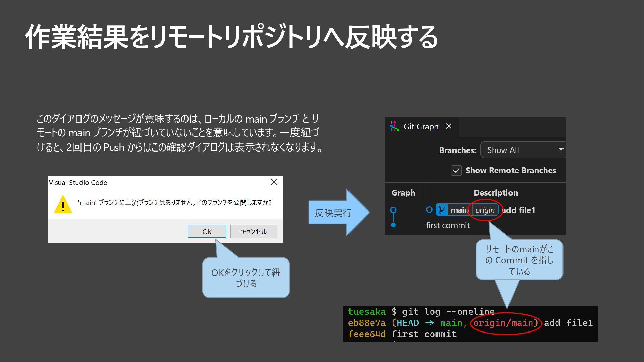Select the main branch label

pyautogui.click(x=459, y=210)
